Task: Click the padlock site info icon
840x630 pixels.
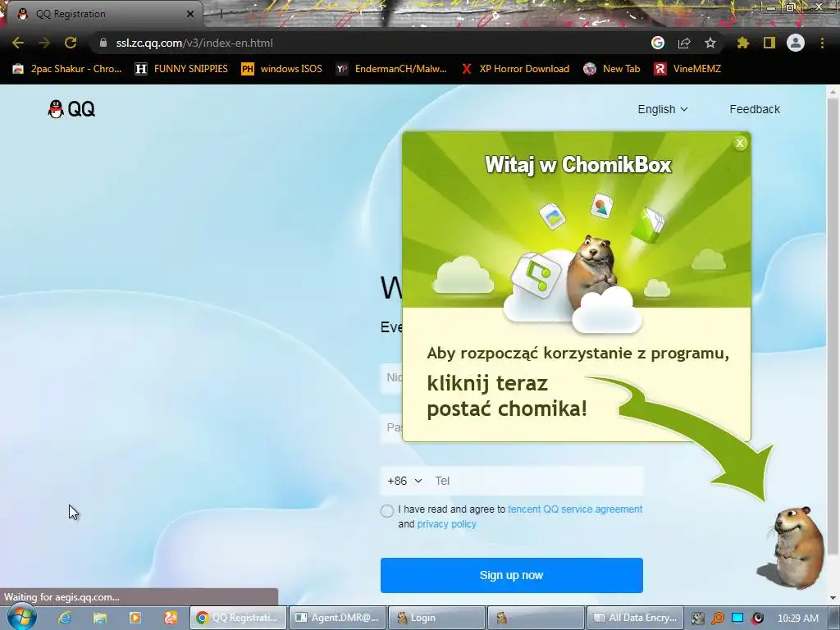Action: [x=103, y=43]
